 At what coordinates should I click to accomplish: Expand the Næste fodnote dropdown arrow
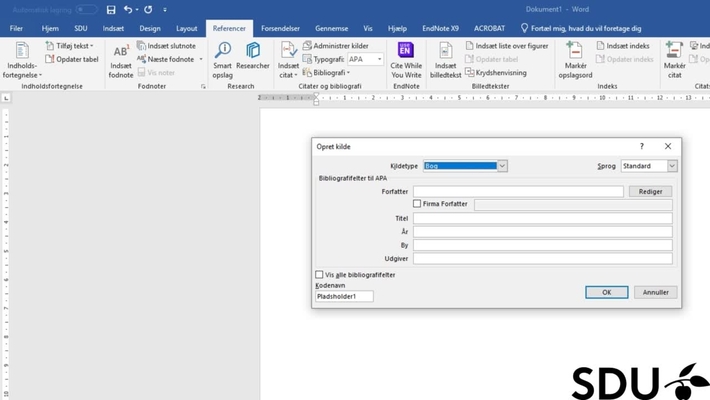coord(201,59)
